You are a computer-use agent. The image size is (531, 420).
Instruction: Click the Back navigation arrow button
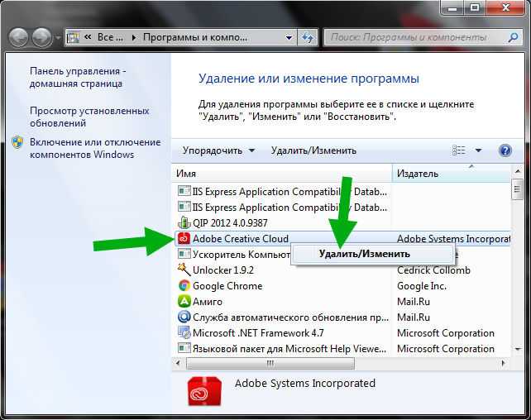point(18,37)
